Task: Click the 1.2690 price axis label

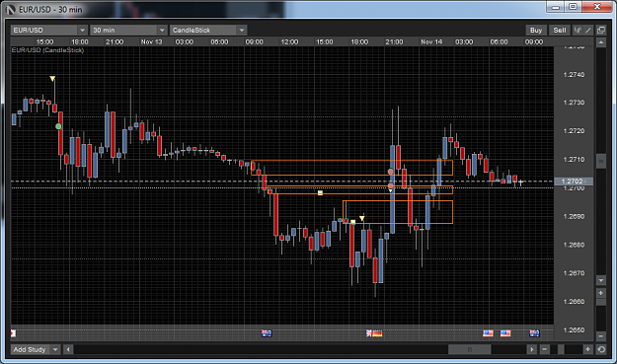Action: tap(574, 217)
